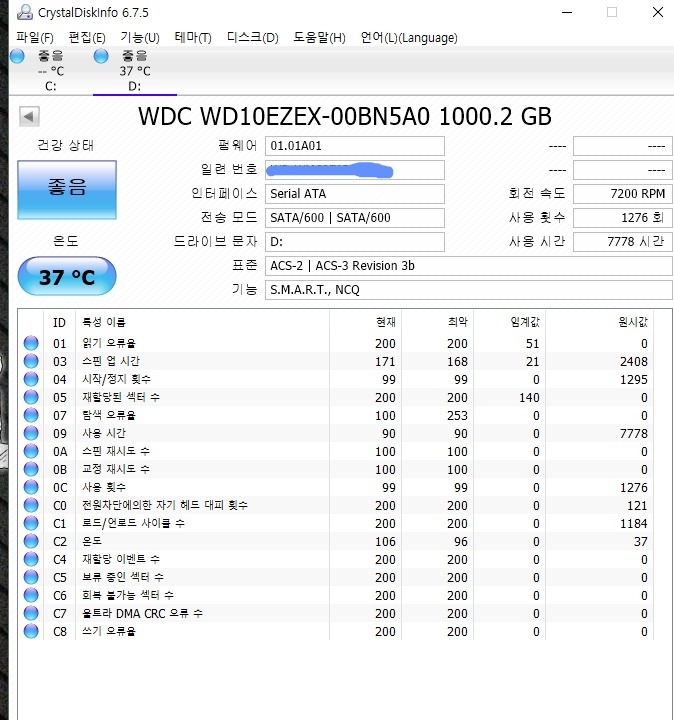
Task: Click the standard field ACS-2 | ACS-3
Action: [x=469, y=266]
